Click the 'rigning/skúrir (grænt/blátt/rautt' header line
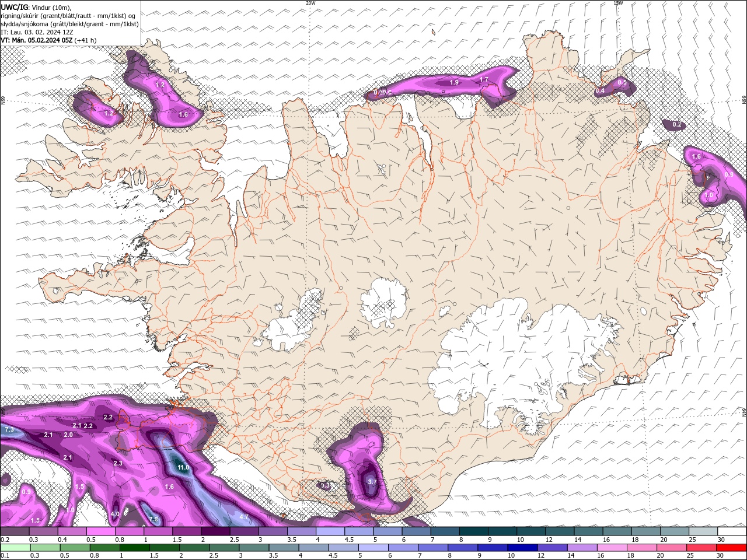747x560 pixels. (68, 15)
